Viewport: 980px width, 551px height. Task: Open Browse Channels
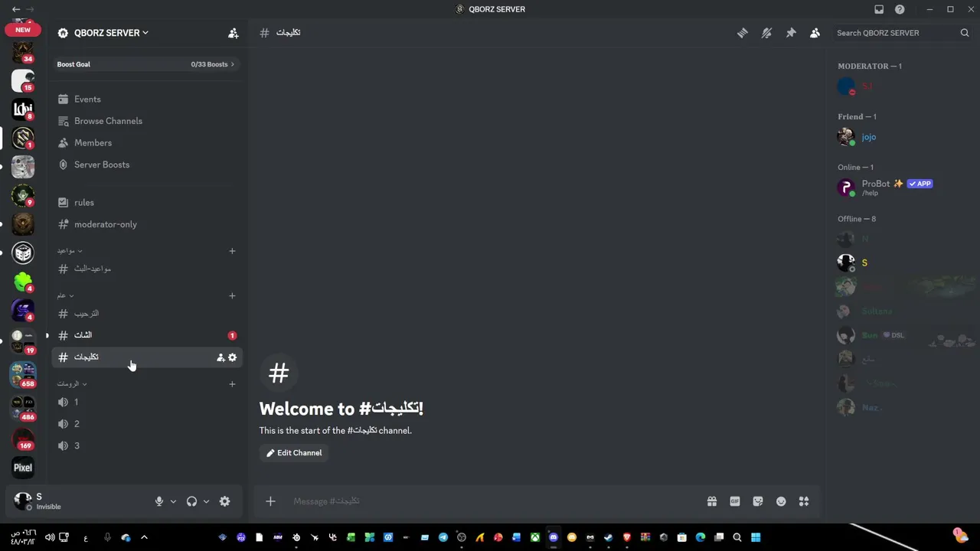(145, 121)
